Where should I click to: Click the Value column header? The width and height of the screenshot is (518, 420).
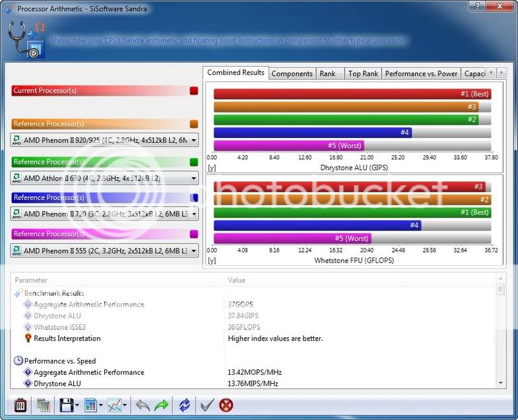tap(360, 280)
